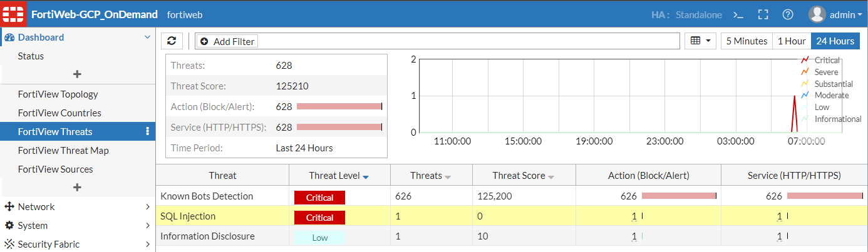
Task: Toggle the Moderate series in chart legend
Action: 825,95
